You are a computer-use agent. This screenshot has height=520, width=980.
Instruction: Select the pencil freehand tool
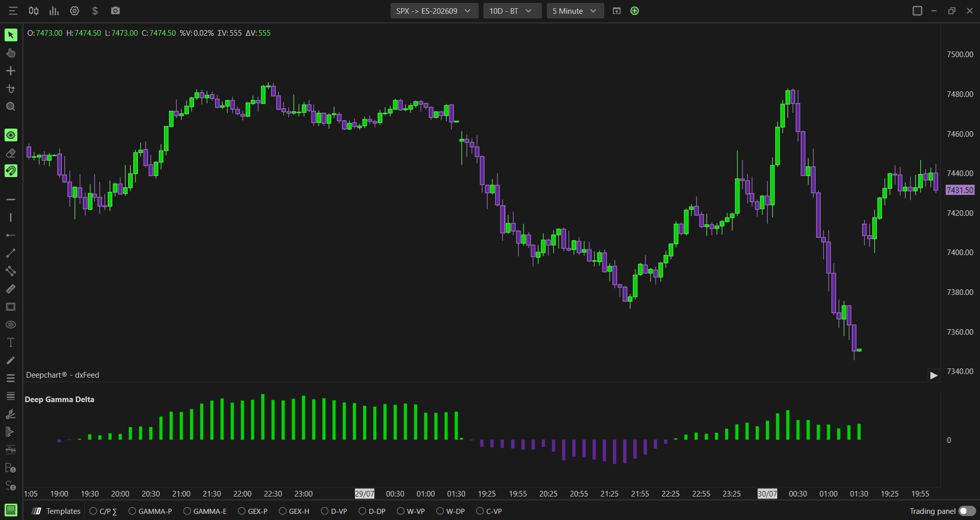[11, 360]
